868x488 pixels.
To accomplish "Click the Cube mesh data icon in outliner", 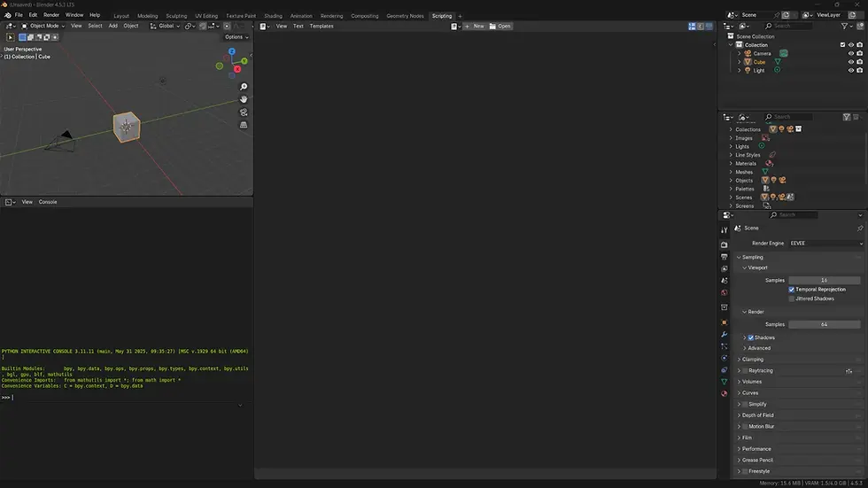I will pos(778,62).
